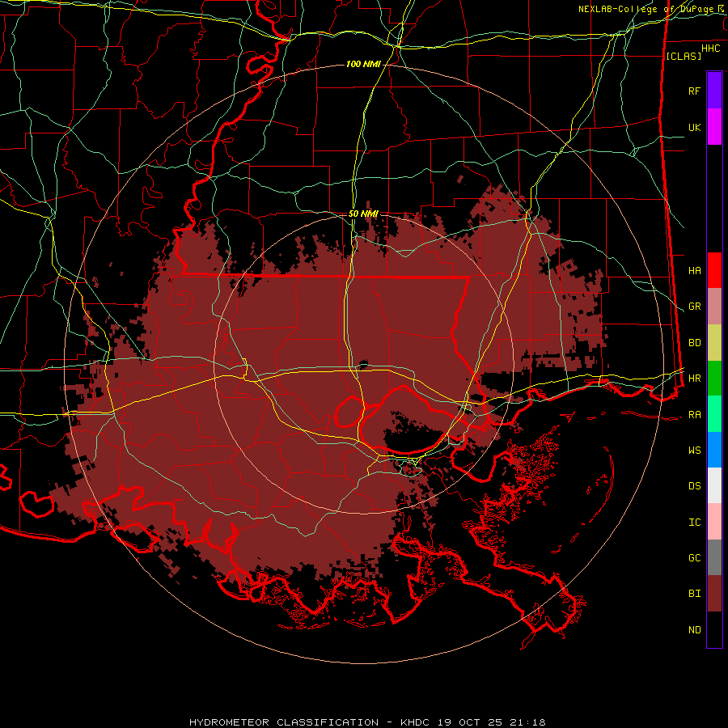This screenshot has width=728, height=728.
Task: Click the HA legend label
Action: [694, 271]
